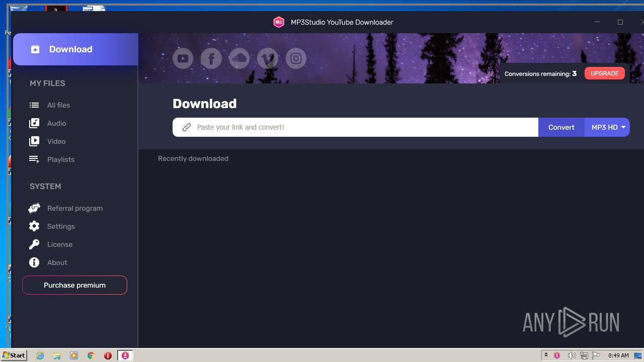644x362 pixels.
Task: Minimize the MP3Studio window
Action: click(597, 22)
